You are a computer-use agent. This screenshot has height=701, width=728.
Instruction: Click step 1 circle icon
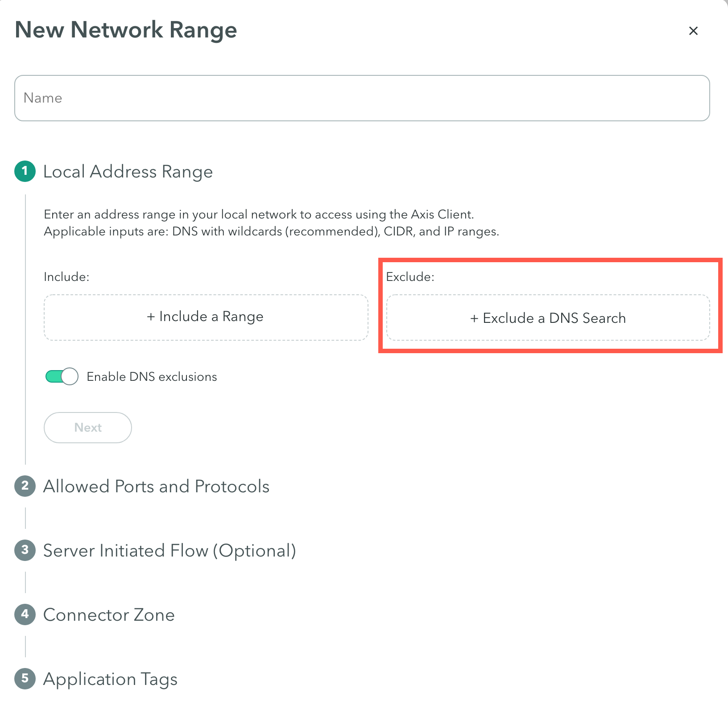pos(25,171)
